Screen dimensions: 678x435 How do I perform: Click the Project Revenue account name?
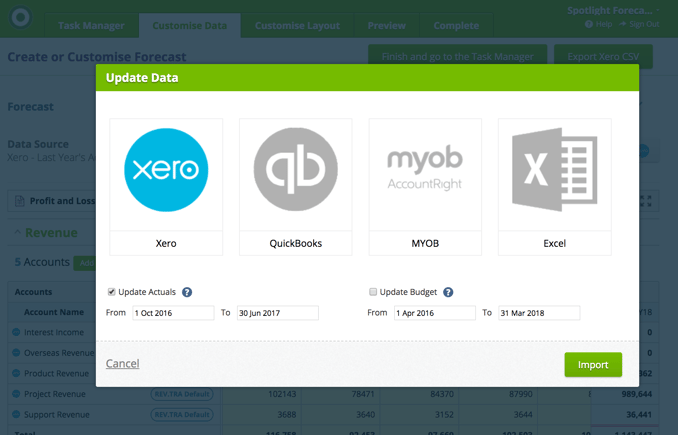[x=55, y=394]
